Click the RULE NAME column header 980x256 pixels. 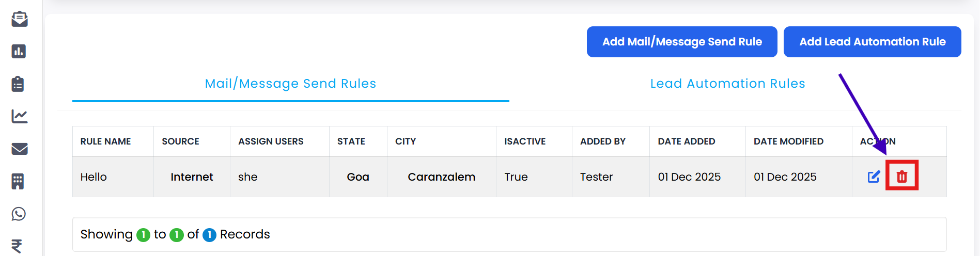pos(105,141)
